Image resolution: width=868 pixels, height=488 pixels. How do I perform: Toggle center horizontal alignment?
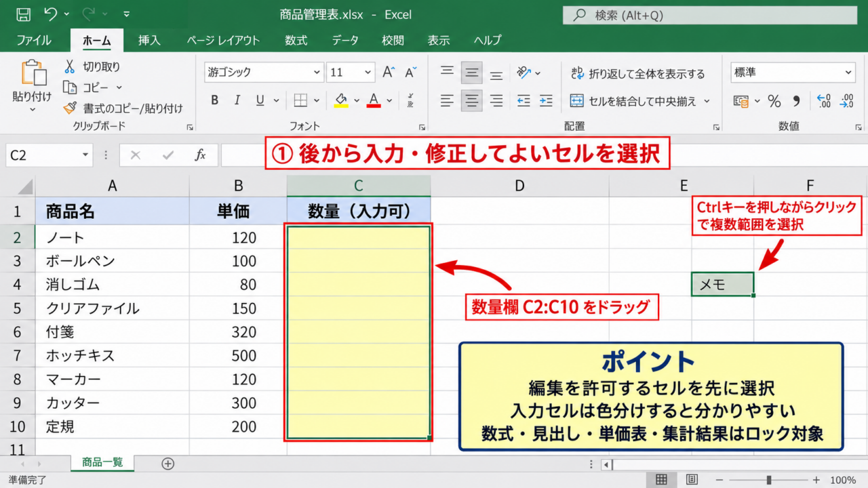472,101
